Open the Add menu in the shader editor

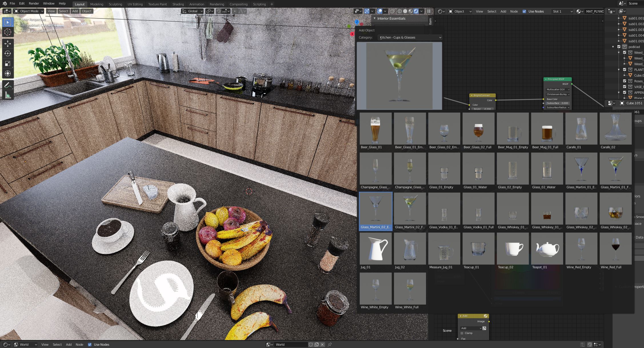point(503,11)
